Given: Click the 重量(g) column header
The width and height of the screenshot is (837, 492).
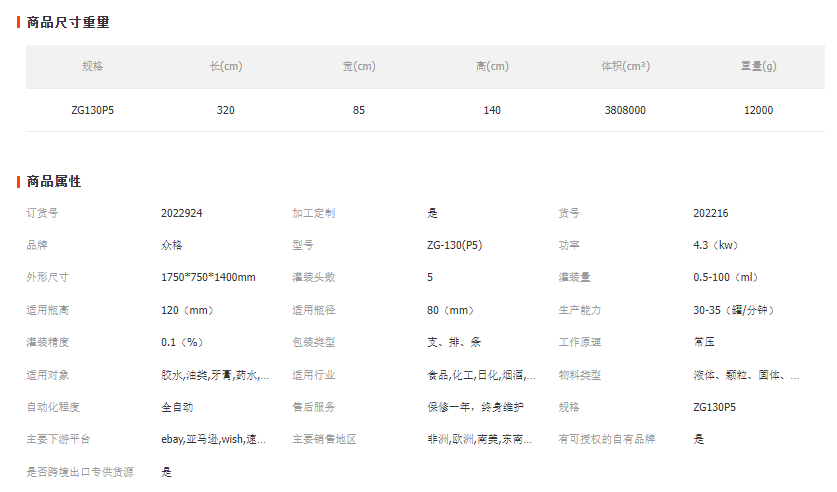Looking at the screenshot, I should [x=758, y=66].
